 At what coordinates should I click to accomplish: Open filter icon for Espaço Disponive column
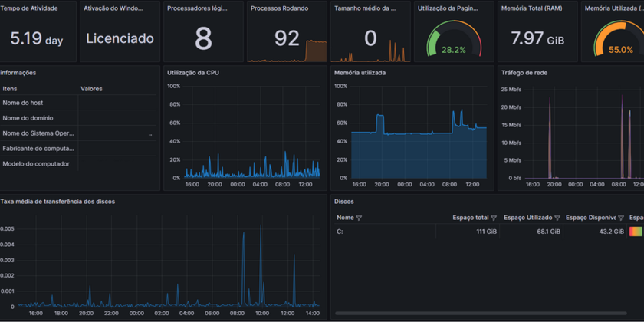(x=621, y=218)
